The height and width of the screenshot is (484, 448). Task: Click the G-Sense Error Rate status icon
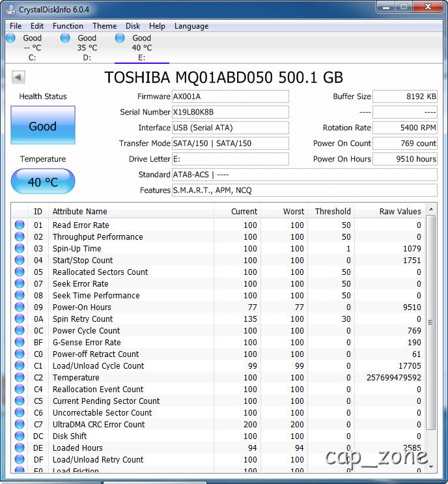(20, 342)
